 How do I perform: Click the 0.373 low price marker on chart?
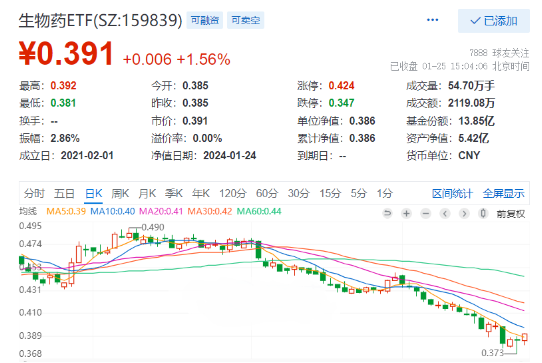pos(492,353)
